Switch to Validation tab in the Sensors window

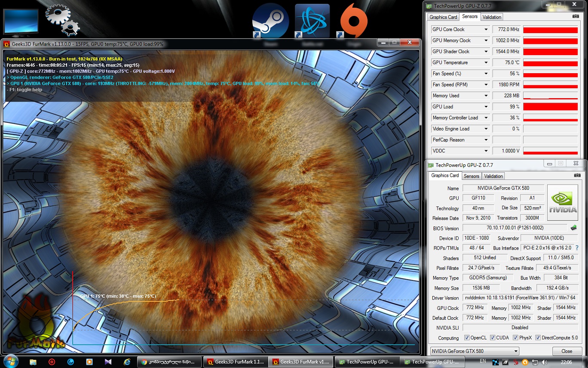tap(492, 17)
